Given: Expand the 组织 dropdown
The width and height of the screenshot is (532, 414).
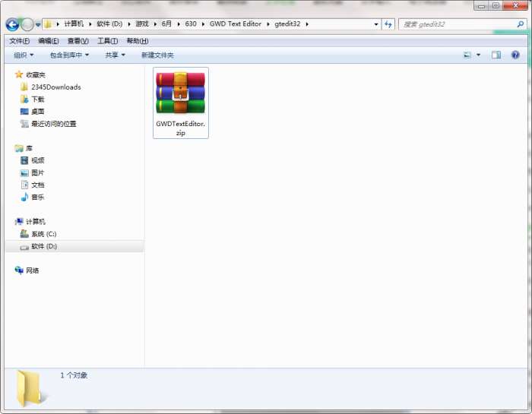Looking at the screenshot, I should coord(24,55).
